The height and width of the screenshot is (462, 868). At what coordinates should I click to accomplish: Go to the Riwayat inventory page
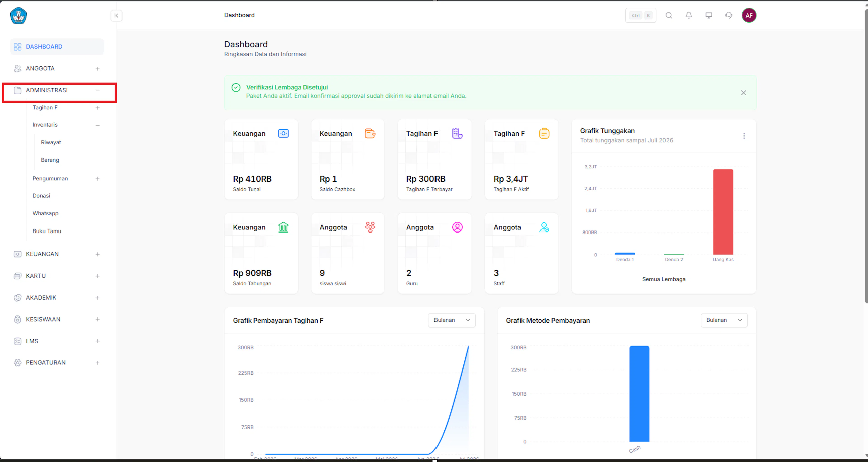click(x=51, y=142)
